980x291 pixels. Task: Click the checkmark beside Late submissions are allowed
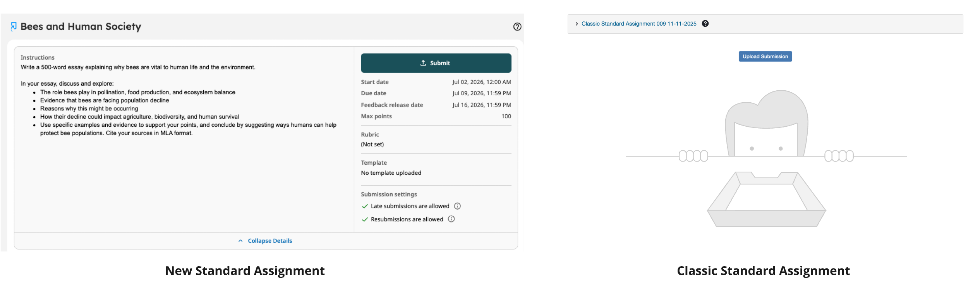pyautogui.click(x=365, y=206)
